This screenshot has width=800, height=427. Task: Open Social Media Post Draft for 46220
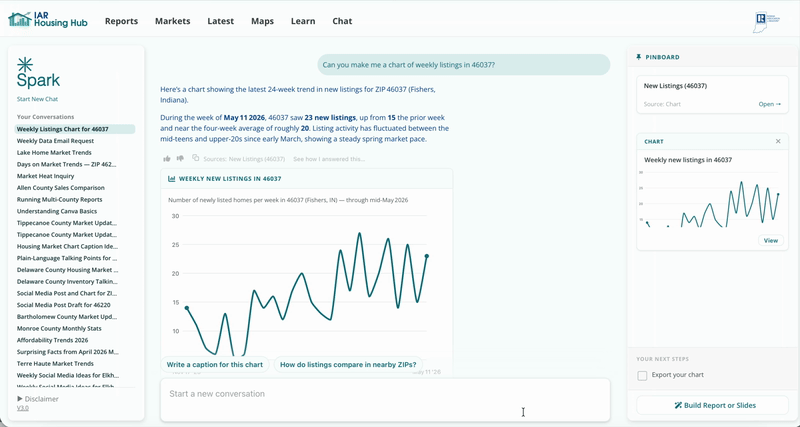click(63, 305)
